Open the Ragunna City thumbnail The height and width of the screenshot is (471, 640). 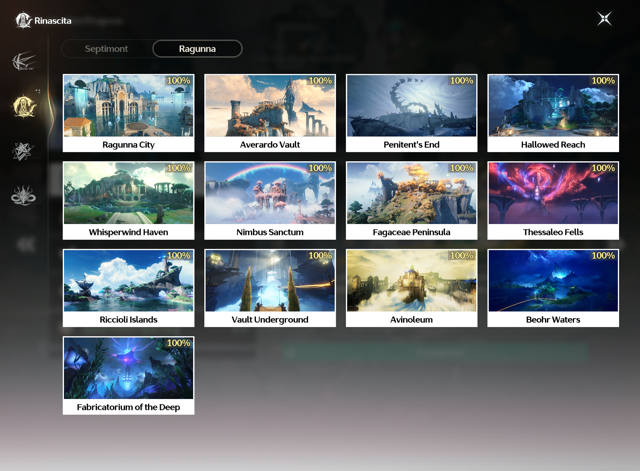[129, 106]
